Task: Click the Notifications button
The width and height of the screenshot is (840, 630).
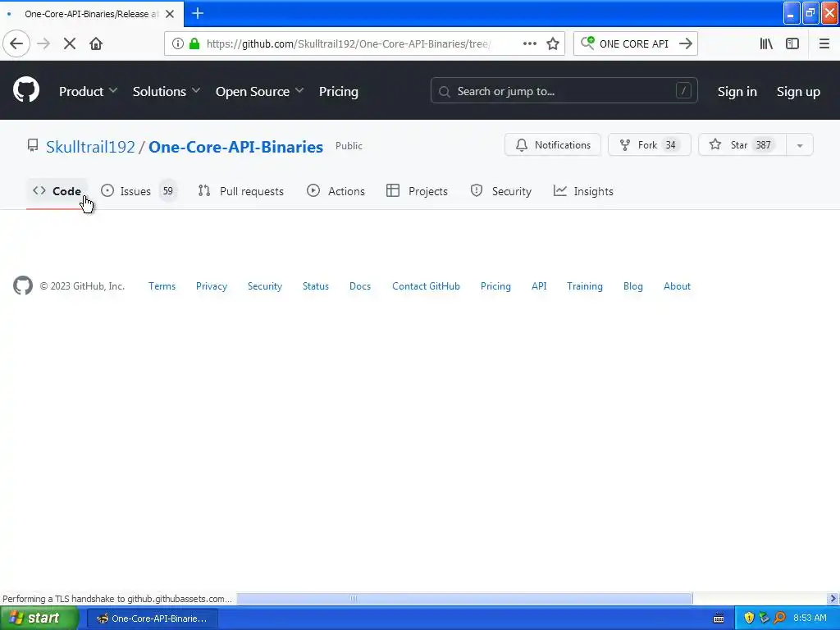Action: pos(552,144)
